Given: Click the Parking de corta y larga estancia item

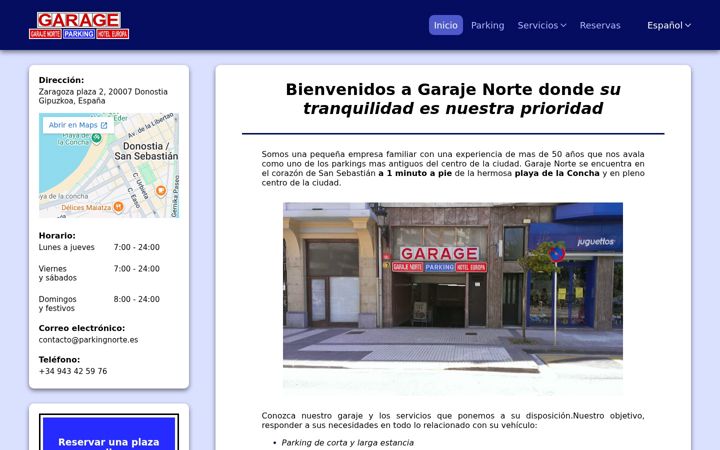Looking at the screenshot, I should pos(347,443).
